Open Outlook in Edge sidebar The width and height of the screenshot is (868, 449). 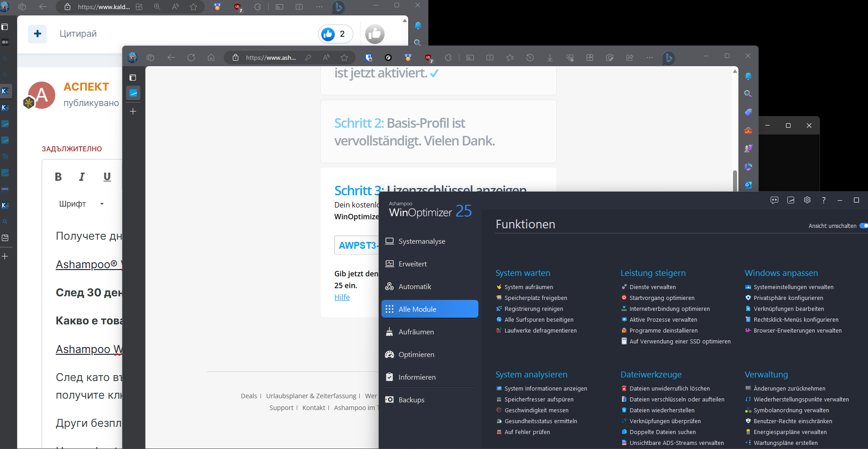(x=748, y=185)
